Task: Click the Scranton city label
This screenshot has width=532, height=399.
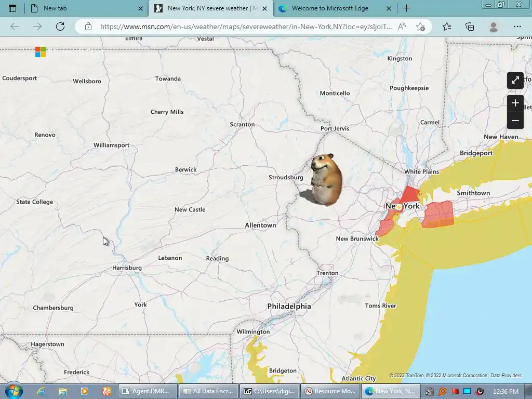Action: tap(242, 125)
